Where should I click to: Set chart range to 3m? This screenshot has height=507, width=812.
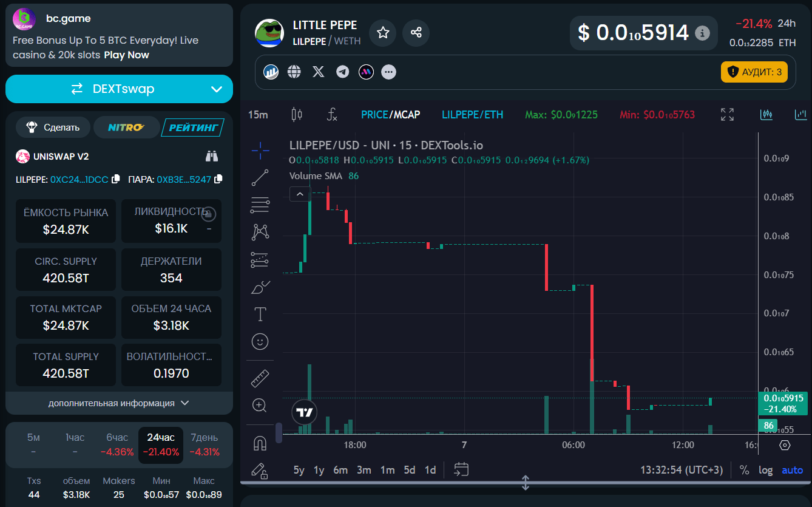(x=364, y=470)
